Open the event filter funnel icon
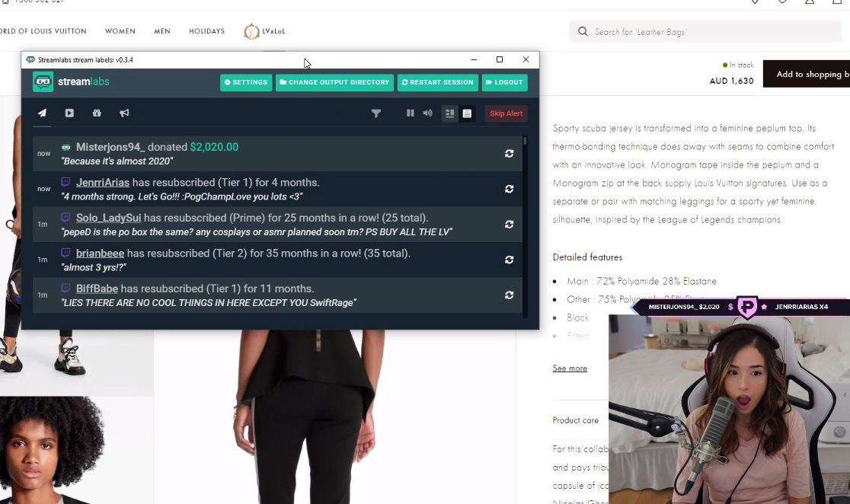This screenshot has height=504, width=850. pos(375,113)
